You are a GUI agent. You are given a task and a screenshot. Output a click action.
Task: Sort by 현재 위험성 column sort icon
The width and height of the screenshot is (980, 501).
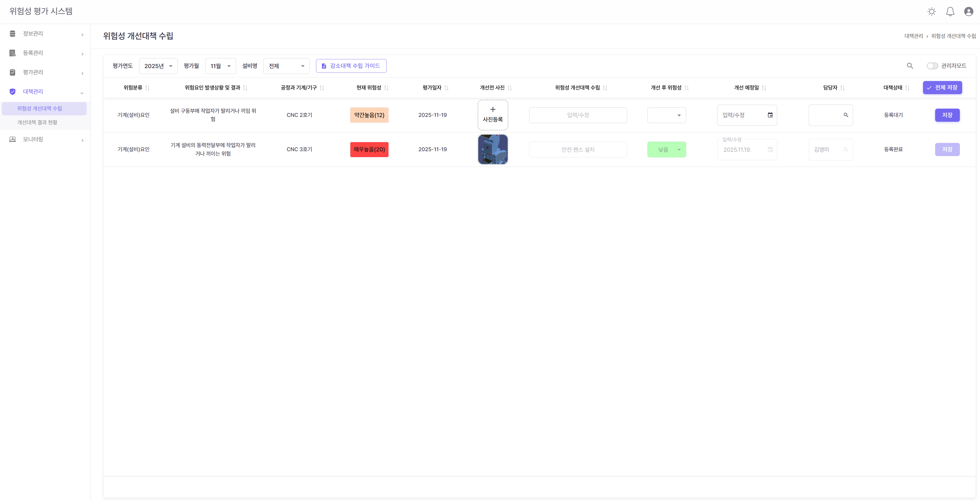(386, 88)
